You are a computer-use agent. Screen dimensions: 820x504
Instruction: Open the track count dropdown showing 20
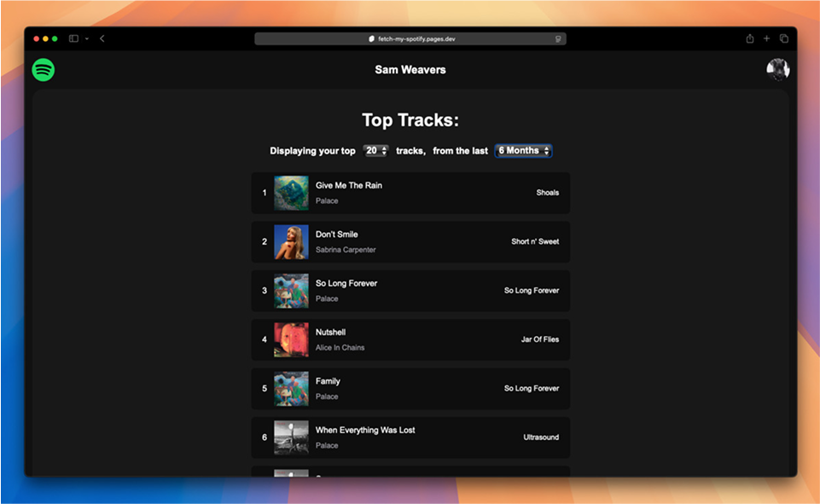375,151
